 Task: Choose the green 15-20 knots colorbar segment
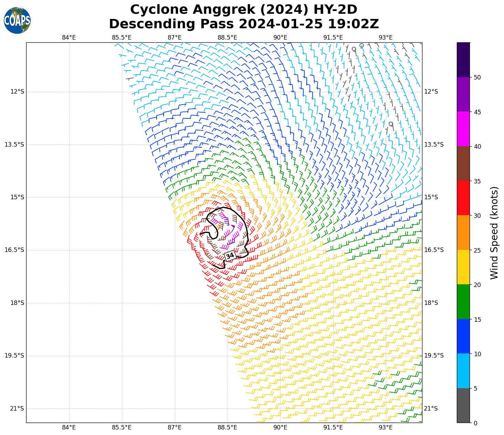pos(463,302)
